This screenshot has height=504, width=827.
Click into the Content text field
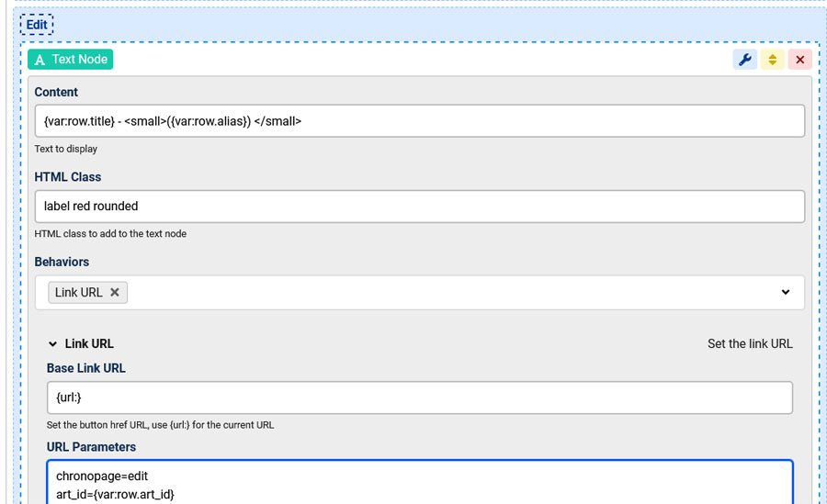pyautogui.click(x=420, y=121)
